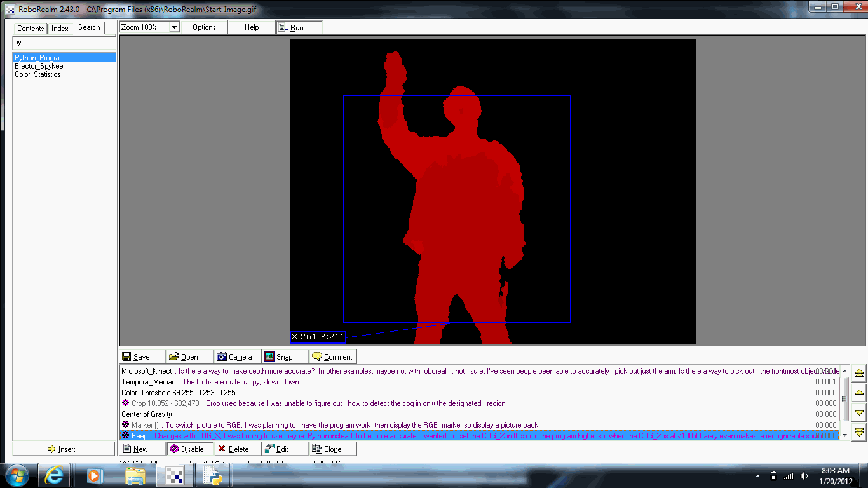This screenshot has width=868, height=488.
Task: Switch to the Contents tab
Action: click(x=31, y=28)
